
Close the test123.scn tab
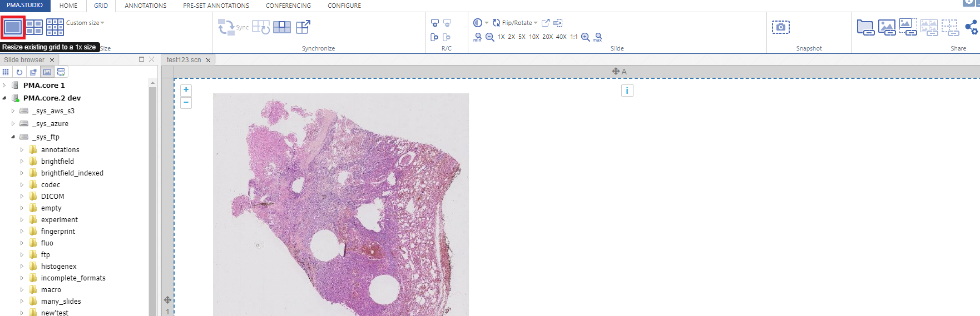coord(209,60)
